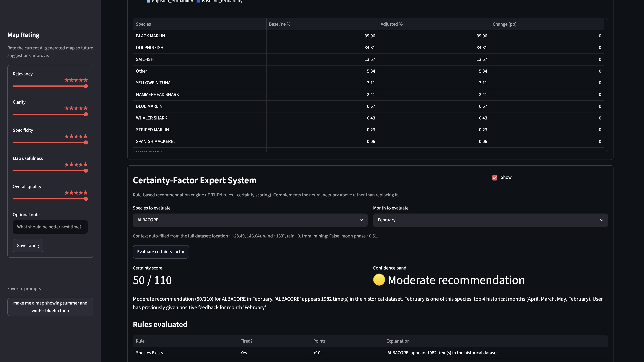The width and height of the screenshot is (644, 362).
Task: Select the YELLOWFIN TUNA species cell
Action: 200,83
